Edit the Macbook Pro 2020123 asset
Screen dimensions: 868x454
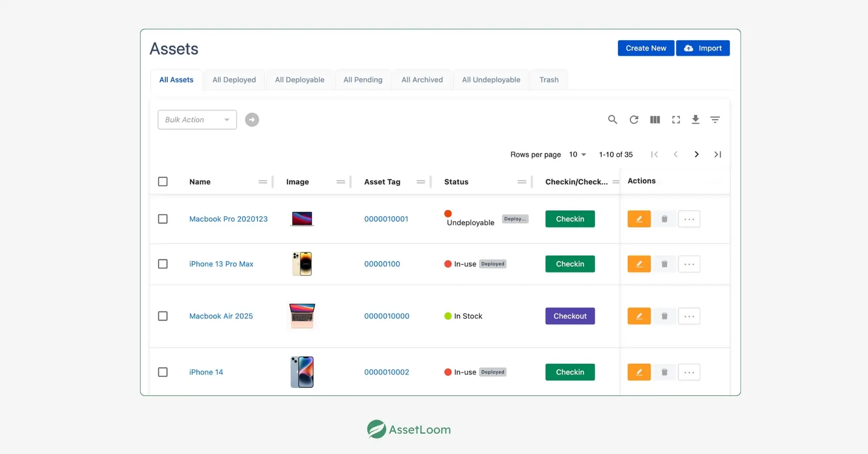tap(639, 219)
